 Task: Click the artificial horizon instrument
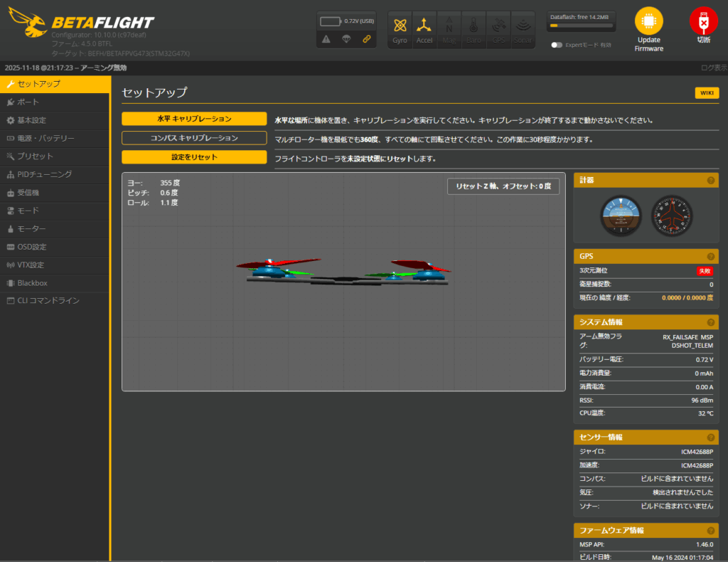pyautogui.click(x=621, y=216)
